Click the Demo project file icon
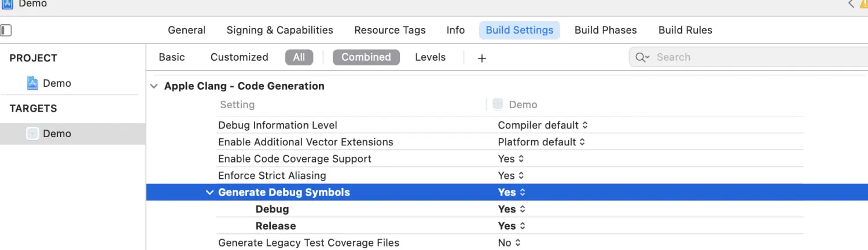The height and width of the screenshot is (250, 868). pos(32,83)
